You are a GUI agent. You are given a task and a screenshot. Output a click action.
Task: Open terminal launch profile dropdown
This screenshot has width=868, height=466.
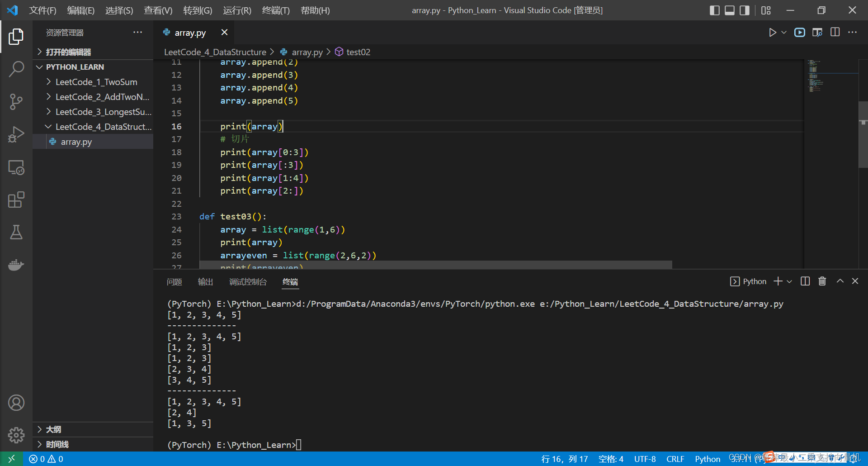click(x=789, y=281)
